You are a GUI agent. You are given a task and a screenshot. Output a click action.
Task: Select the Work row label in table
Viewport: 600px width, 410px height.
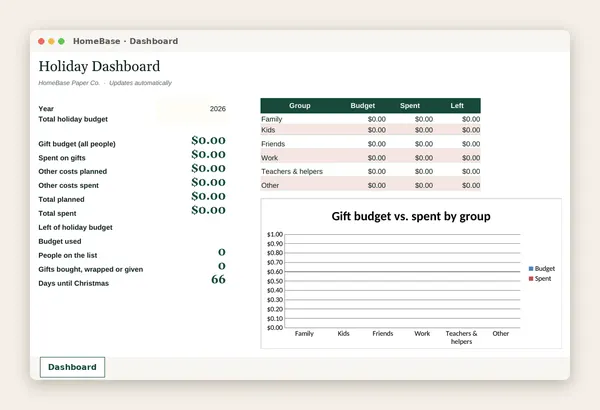269,158
